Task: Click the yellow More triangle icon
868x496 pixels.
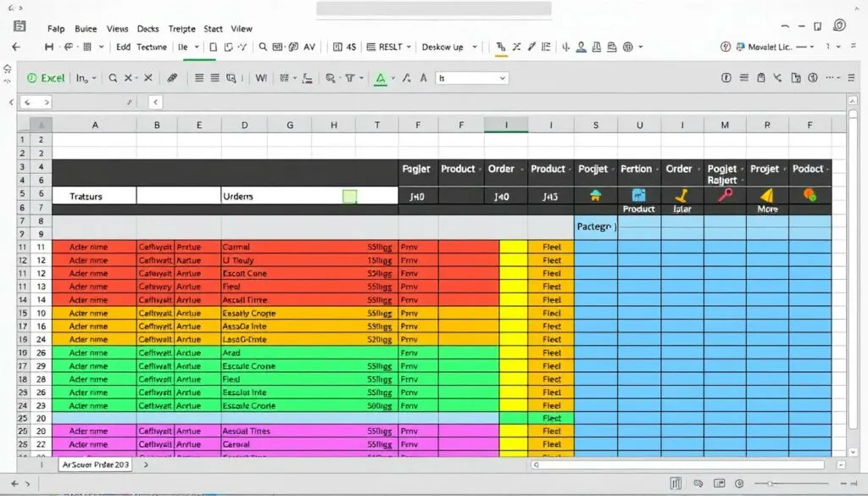Action: pyautogui.click(x=768, y=195)
